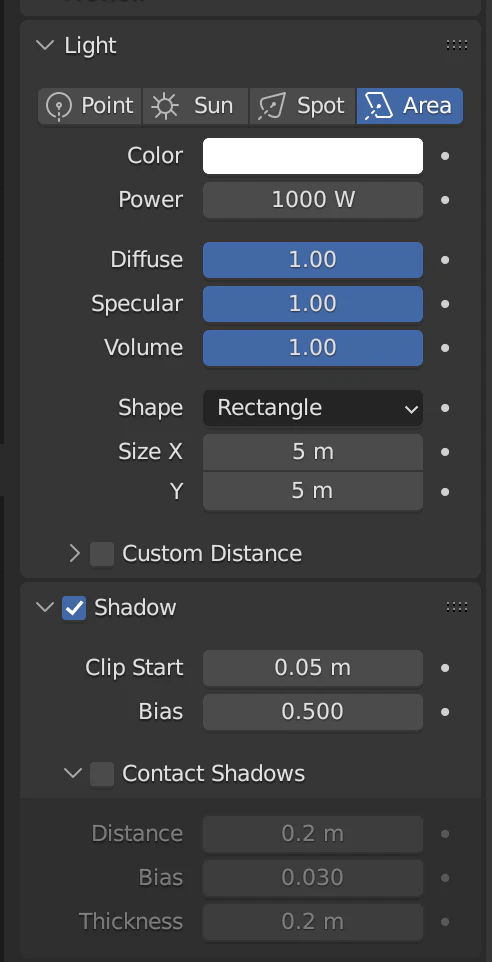Click the Power 1000 W field

tap(313, 200)
